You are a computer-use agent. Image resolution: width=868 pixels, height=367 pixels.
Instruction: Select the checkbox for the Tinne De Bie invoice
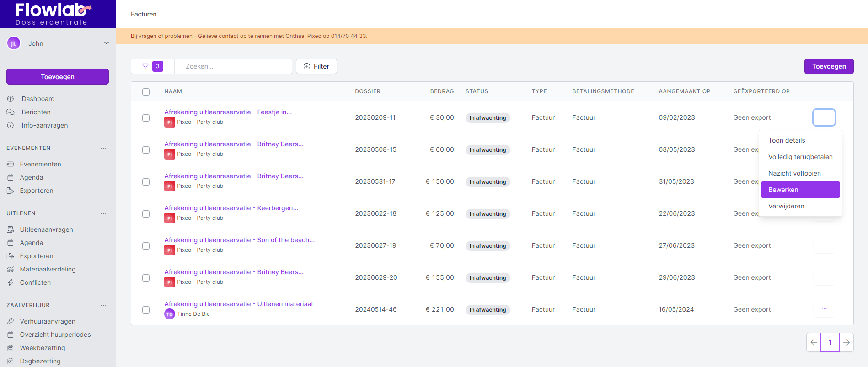tap(146, 309)
